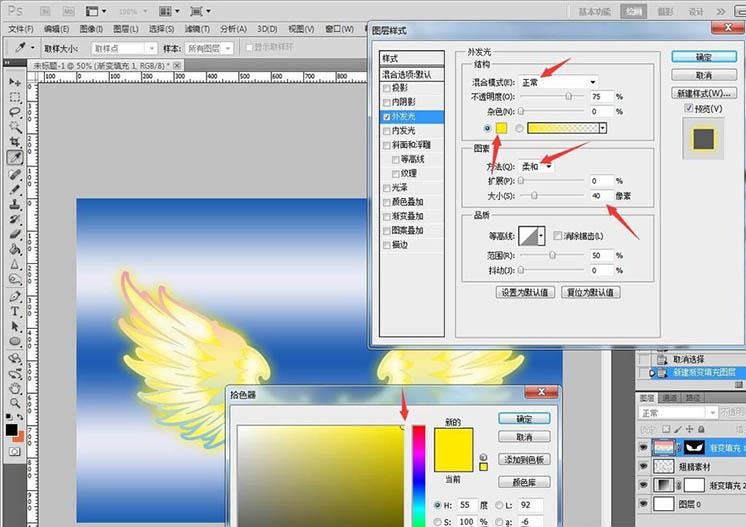Click the 复位为默认值 button
The width and height of the screenshot is (746, 527).
[x=591, y=292]
